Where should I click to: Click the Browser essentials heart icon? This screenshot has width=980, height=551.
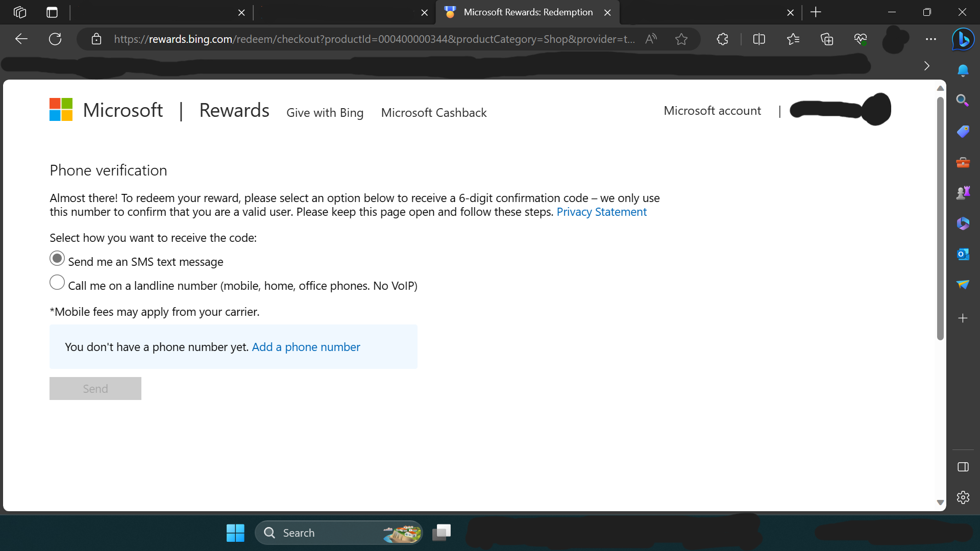[860, 39]
